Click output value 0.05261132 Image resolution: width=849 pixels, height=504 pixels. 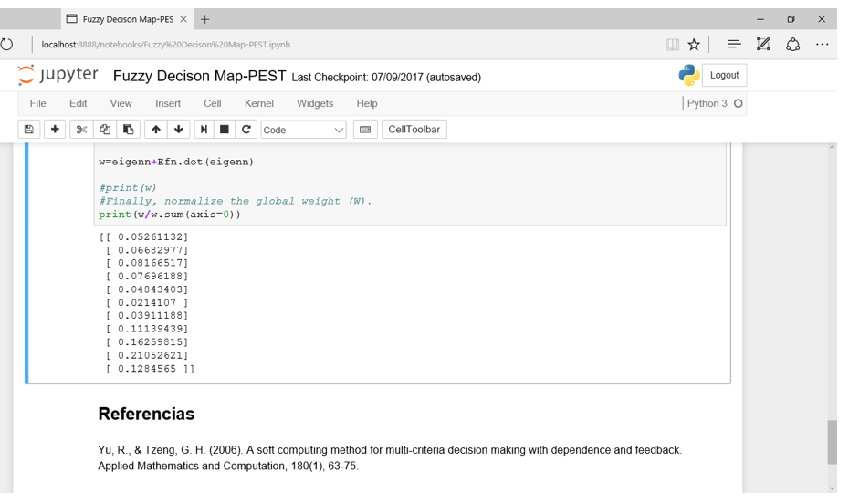(x=150, y=236)
